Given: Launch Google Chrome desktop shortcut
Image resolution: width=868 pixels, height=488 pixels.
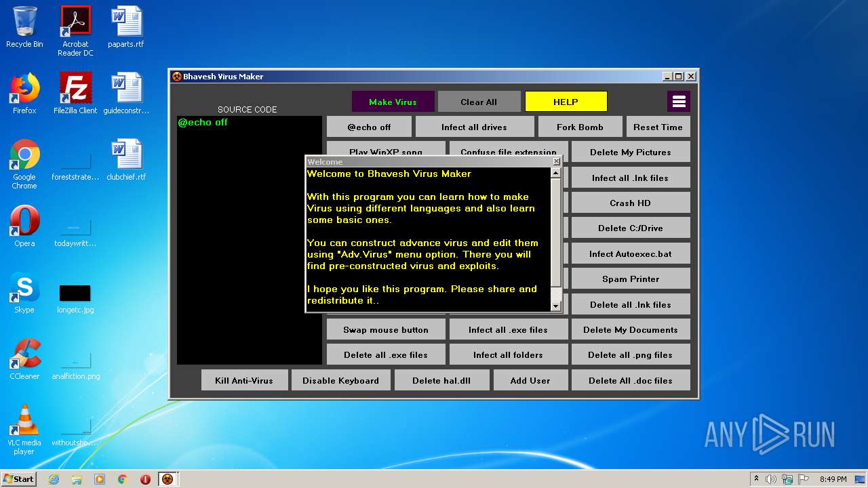Looking at the screenshot, I should (24, 165).
